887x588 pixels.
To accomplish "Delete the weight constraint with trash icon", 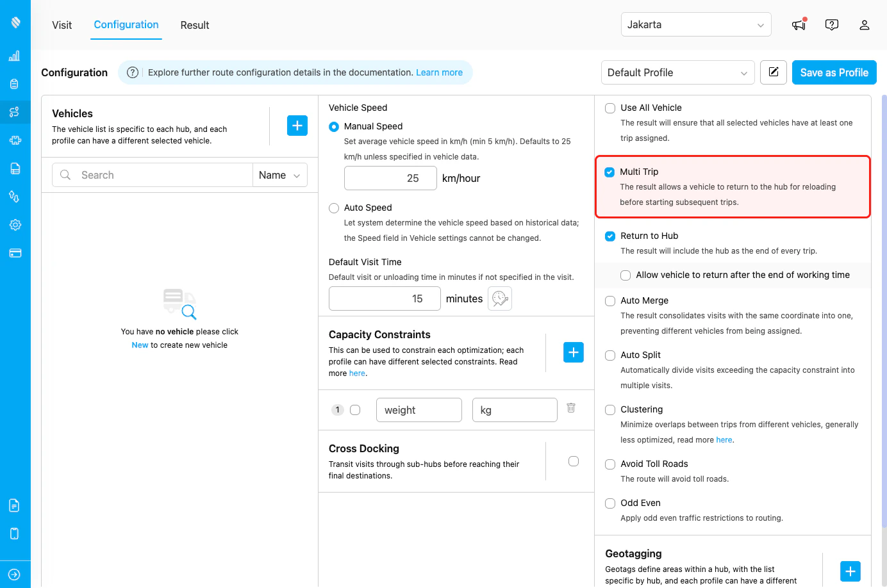I will (571, 408).
